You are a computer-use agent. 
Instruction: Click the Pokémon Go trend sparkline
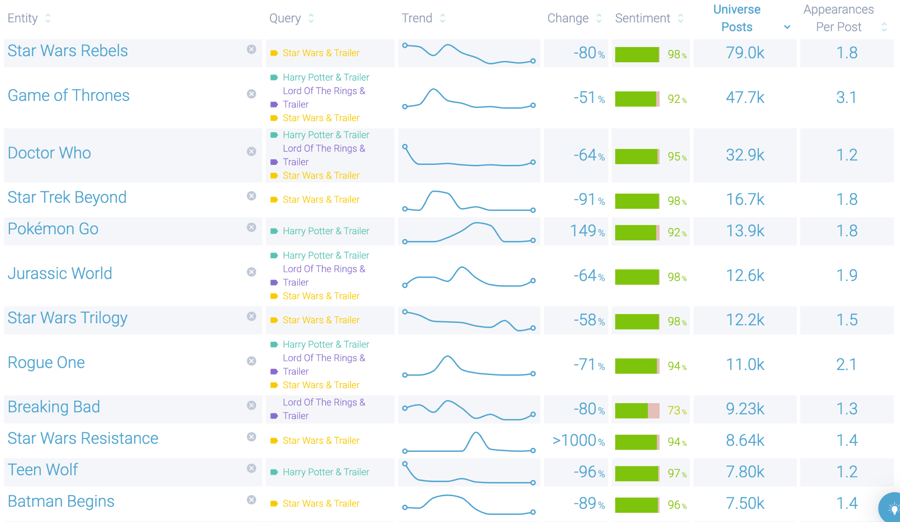[468, 232]
